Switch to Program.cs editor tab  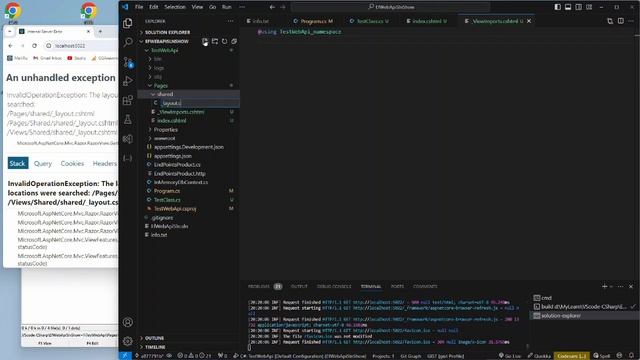tap(313, 21)
